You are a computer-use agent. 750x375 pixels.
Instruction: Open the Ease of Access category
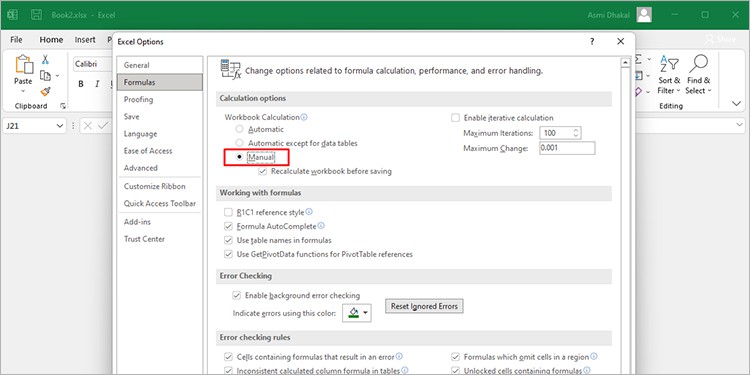click(160, 151)
